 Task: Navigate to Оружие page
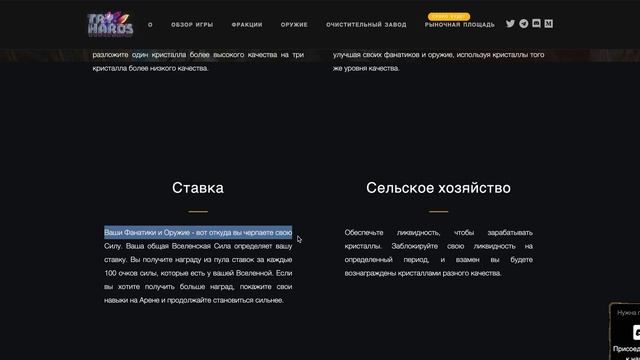click(x=294, y=25)
